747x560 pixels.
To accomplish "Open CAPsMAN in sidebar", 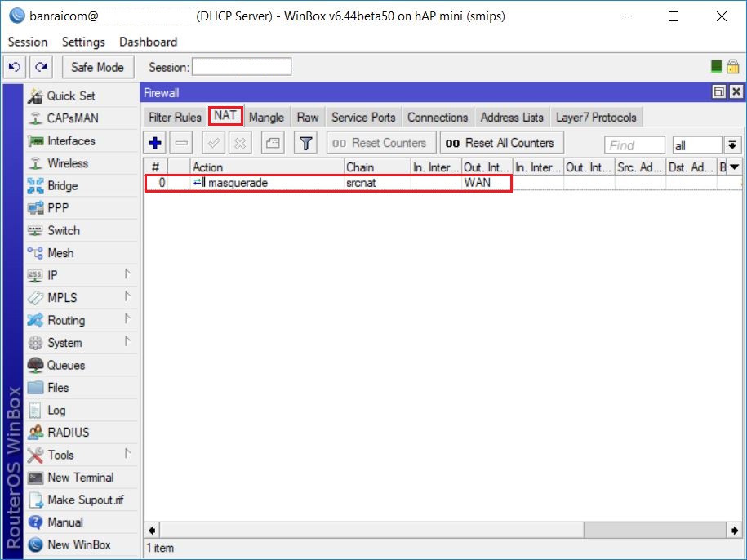I will (82, 118).
